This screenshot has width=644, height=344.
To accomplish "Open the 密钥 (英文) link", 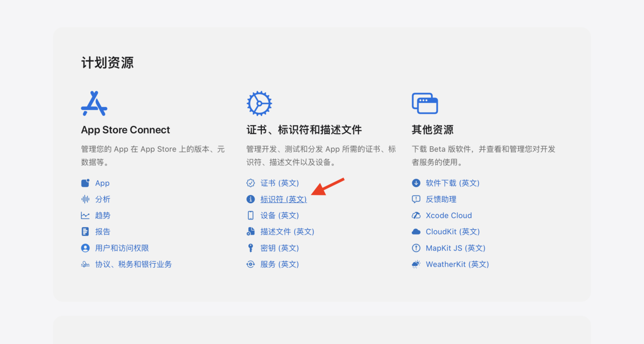I will (280, 248).
